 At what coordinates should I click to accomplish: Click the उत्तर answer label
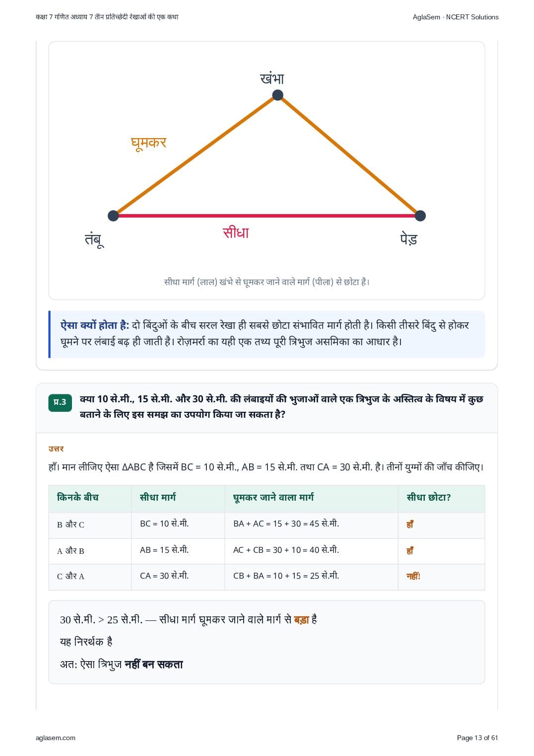pos(56,449)
